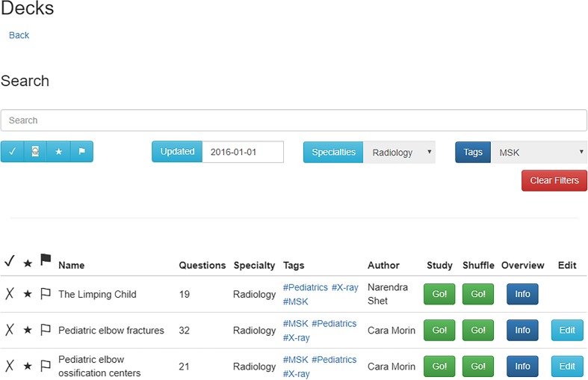Toggle the flag filter button
The width and height of the screenshot is (588, 380).
click(81, 152)
